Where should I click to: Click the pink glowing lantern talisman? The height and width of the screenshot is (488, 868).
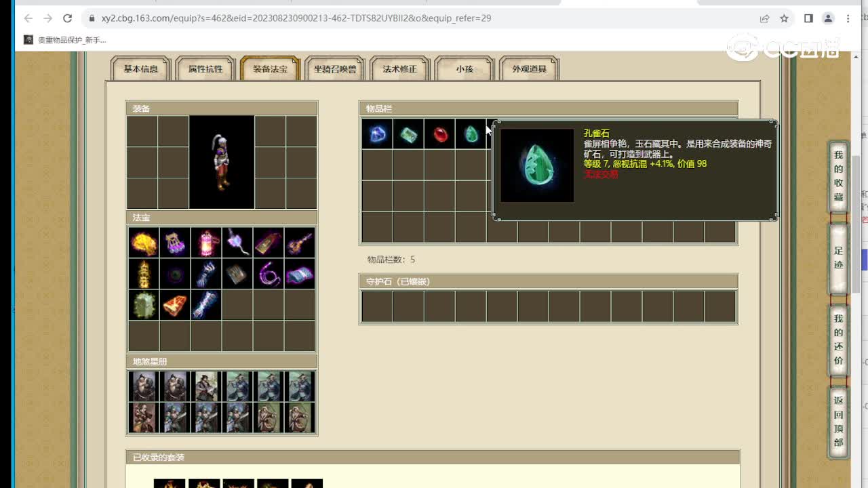click(206, 243)
